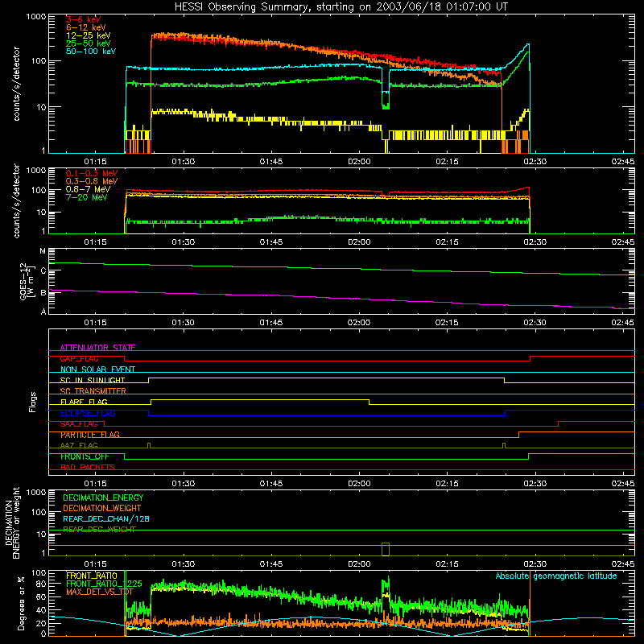Click the GAP_FLAG label
The image size is (644, 644).
[x=79, y=359]
